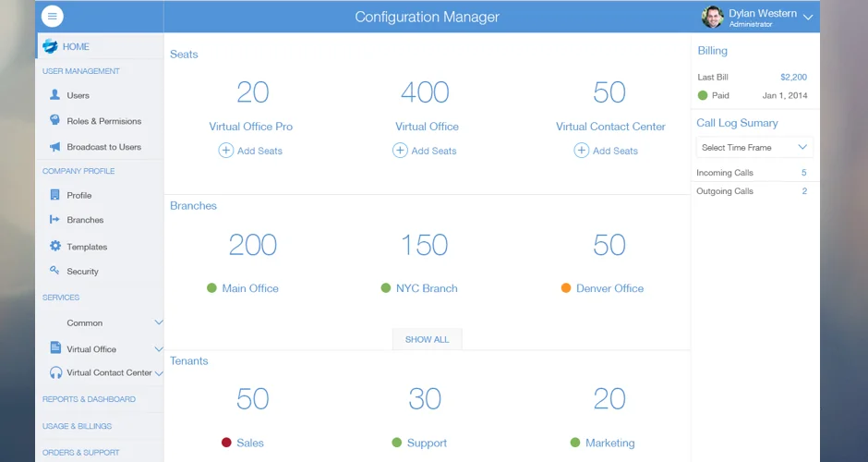Open Users in sidebar

coord(78,95)
